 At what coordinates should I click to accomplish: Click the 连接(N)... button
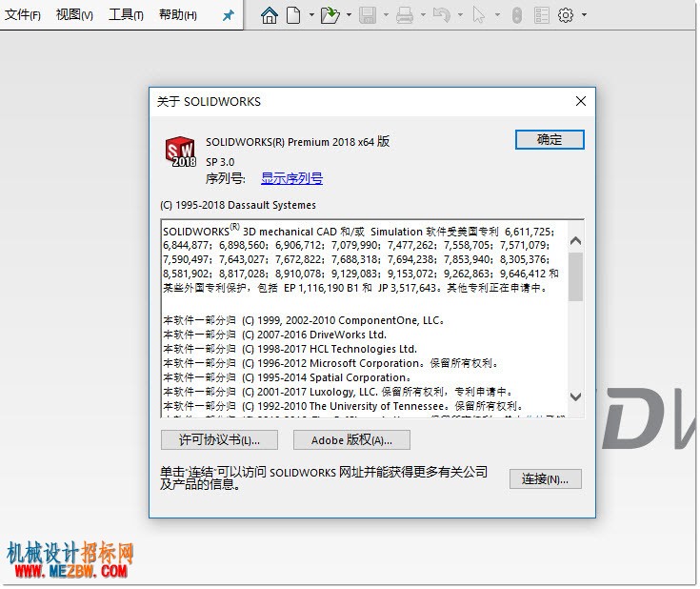(545, 479)
